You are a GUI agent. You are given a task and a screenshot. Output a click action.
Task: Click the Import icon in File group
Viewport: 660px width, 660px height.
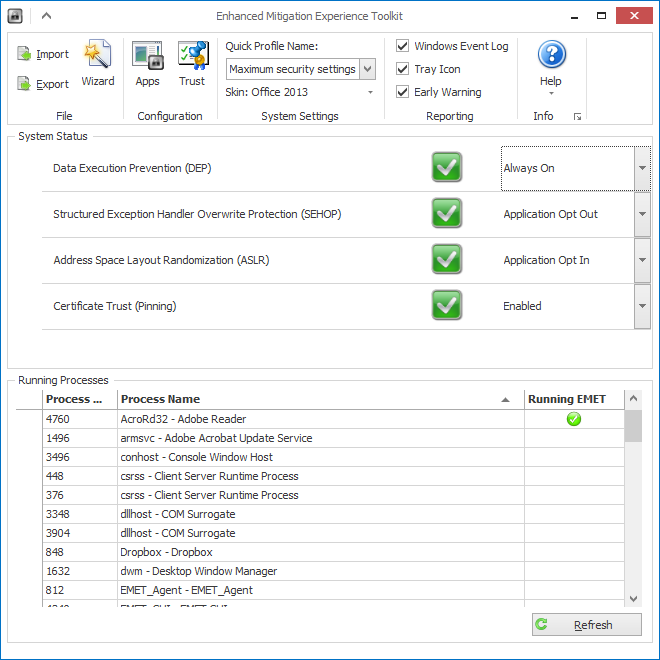pyautogui.click(x=25, y=54)
